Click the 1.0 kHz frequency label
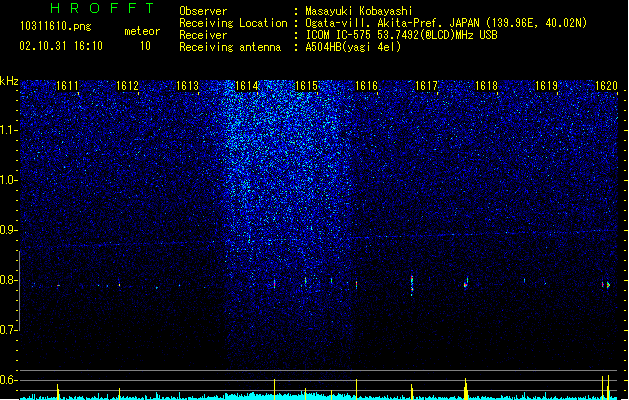The width and height of the screenshot is (629, 400). click(x=9, y=180)
